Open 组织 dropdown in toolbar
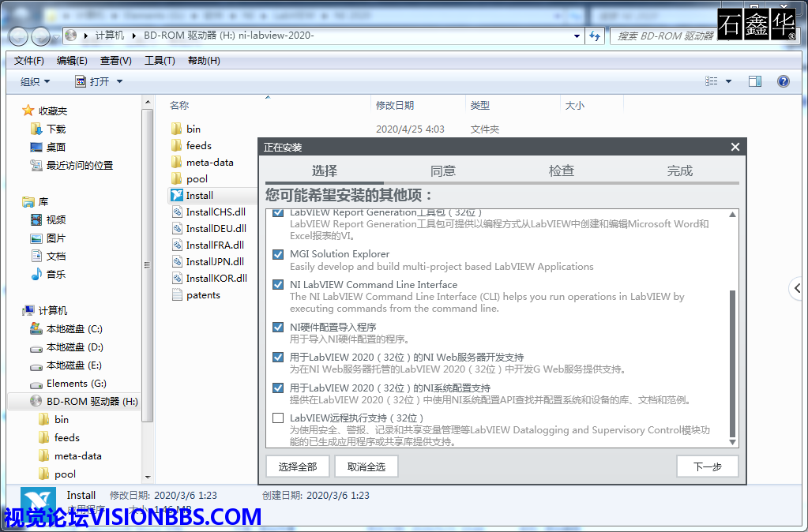The height and width of the screenshot is (532, 808). (35, 81)
